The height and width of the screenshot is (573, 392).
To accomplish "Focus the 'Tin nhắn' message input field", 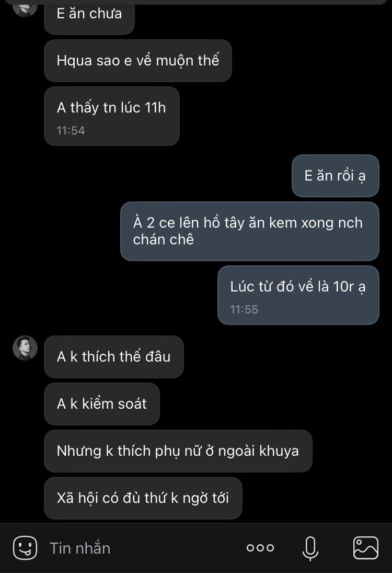I will [x=141, y=548].
